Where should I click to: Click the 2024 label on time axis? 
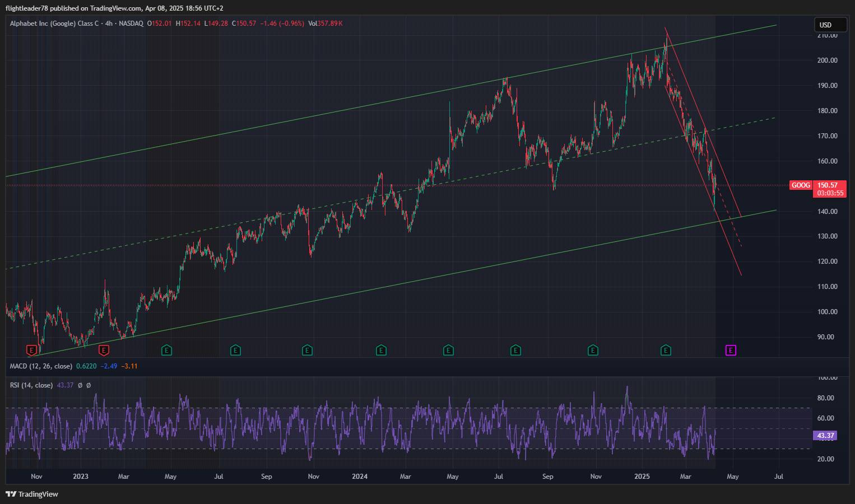[x=360, y=477]
